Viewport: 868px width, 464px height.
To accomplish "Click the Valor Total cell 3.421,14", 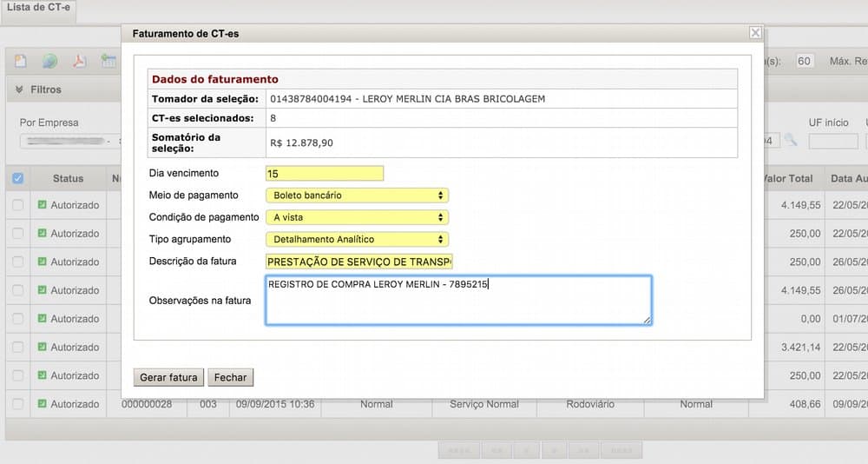I will [801, 347].
